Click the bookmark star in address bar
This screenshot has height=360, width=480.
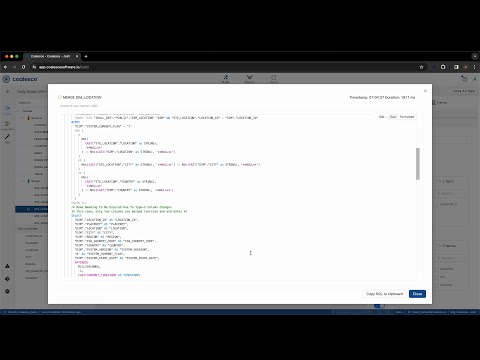[421, 67]
